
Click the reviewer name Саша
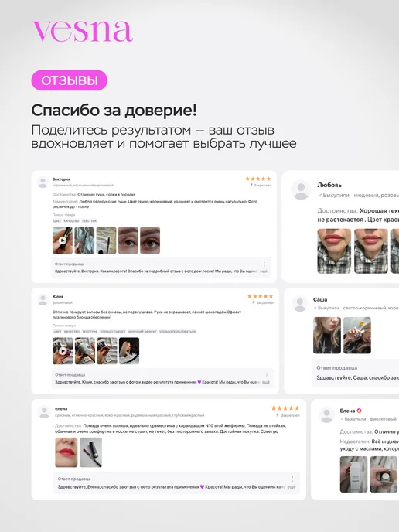pos(320,299)
